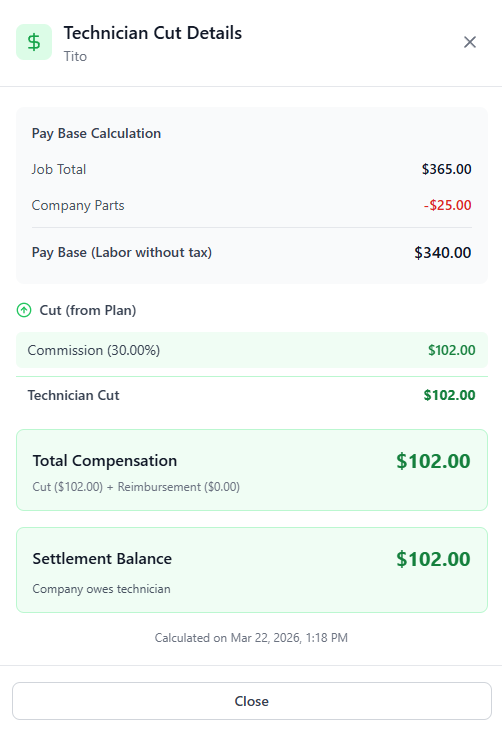502x732 pixels.
Task: Click the Company Parts deduction -$25.00
Action: pyautogui.click(x=447, y=205)
